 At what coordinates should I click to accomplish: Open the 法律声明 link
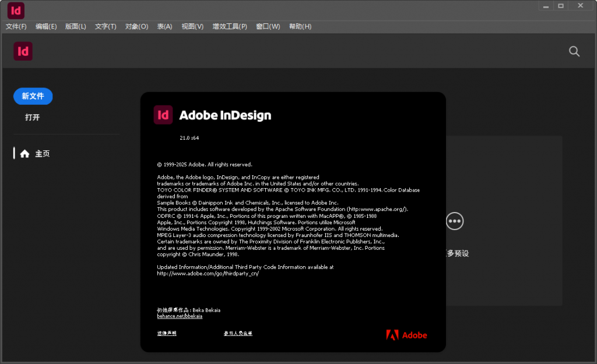click(167, 334)
